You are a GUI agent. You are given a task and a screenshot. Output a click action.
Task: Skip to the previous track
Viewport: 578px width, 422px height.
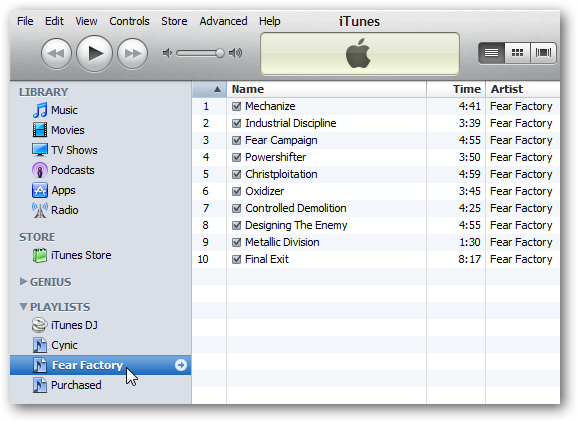click(x=56, y=54)
